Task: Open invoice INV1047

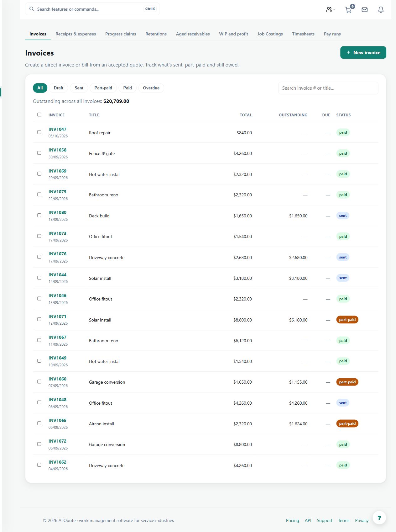Action: tap(57, 129)
